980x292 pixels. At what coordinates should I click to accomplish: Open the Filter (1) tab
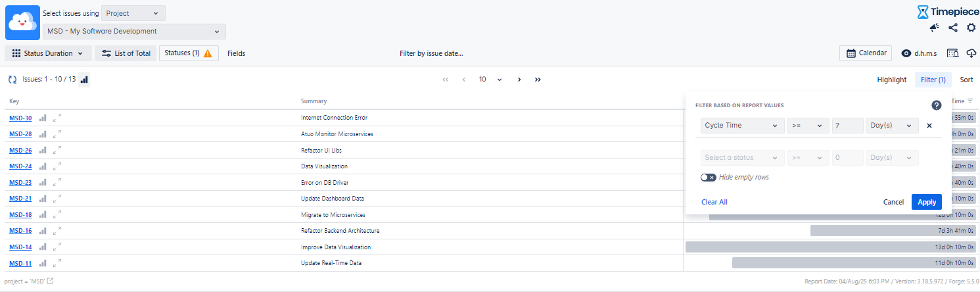coord(933,80)
